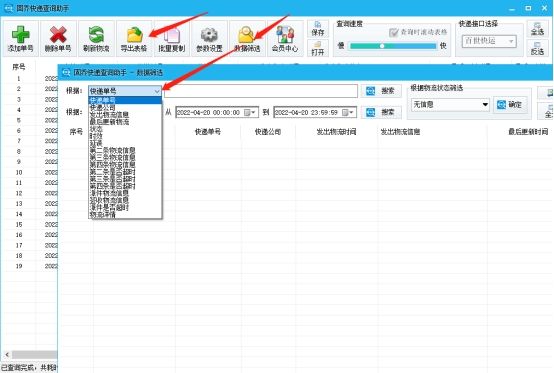
Task: Click the main window 序号 header
Action: click(19, 67)
